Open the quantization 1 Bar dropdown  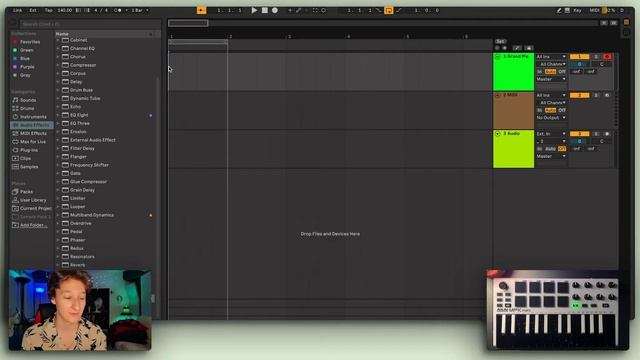click(x=140, y=10)
